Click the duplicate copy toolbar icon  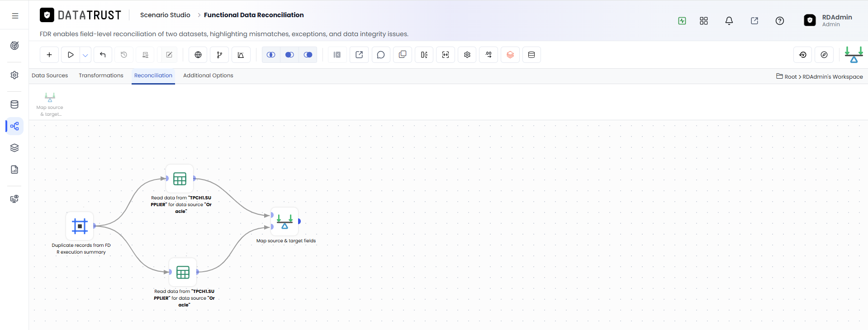[403, 55]
